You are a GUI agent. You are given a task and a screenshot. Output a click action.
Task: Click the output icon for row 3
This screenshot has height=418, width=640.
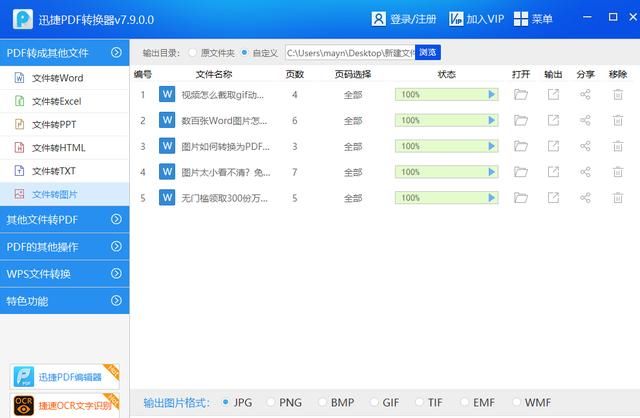tap(553, 146)
